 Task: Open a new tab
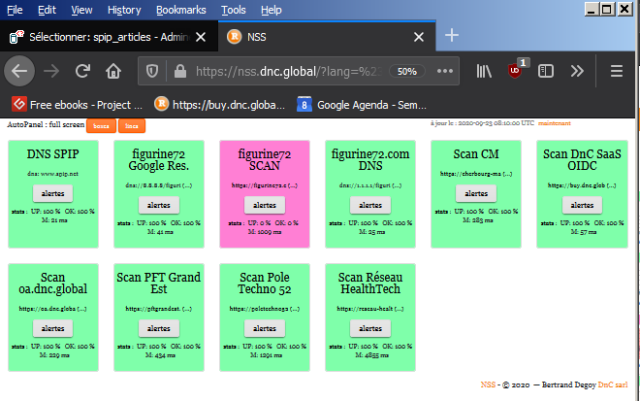click(451, 35)
